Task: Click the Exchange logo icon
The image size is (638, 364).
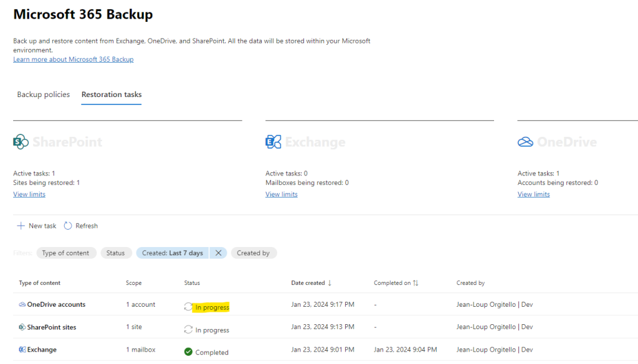Action: (x=273, y=142)
